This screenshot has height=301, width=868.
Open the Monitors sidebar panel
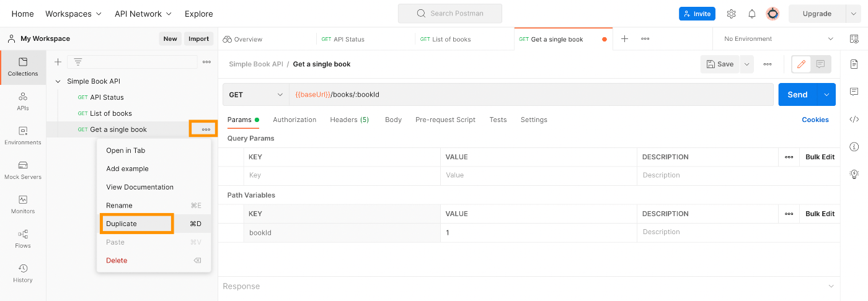(x=23, y=204)
